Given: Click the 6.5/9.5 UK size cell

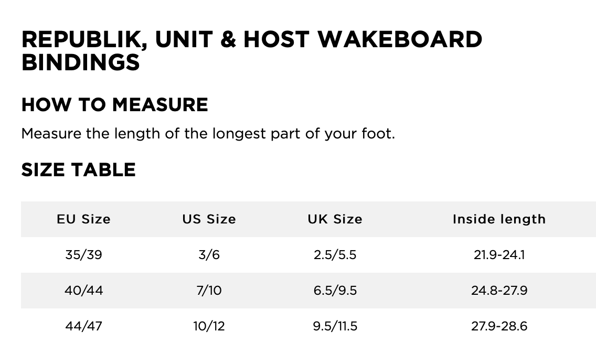Looking at the screenshot, I should point(335,290).
